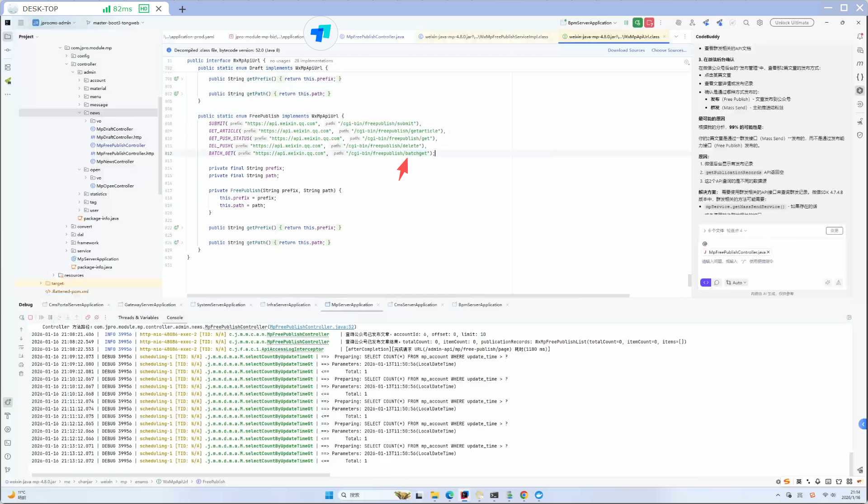Screen dimensions: 868x504
Task: Click the Code With Me add-user icon
Action: point(692,23)
